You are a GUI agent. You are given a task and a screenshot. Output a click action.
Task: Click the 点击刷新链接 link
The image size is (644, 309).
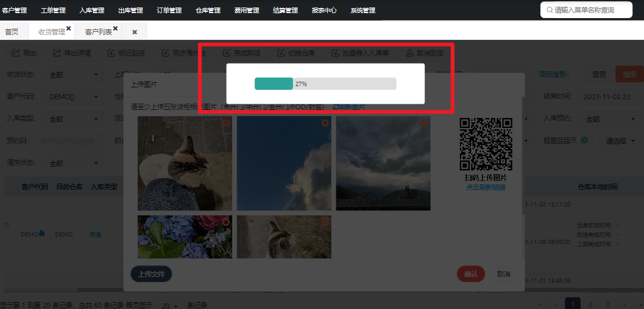pyautogui.click(x=486, y=187)
